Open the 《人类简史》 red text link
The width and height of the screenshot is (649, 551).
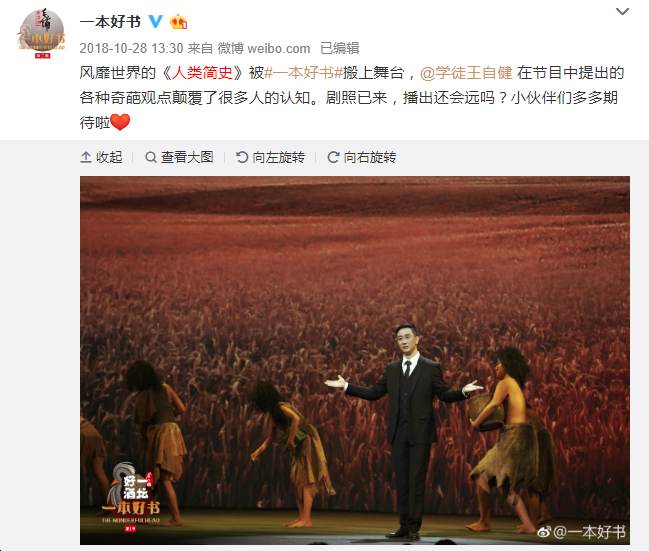click(202, 73)
